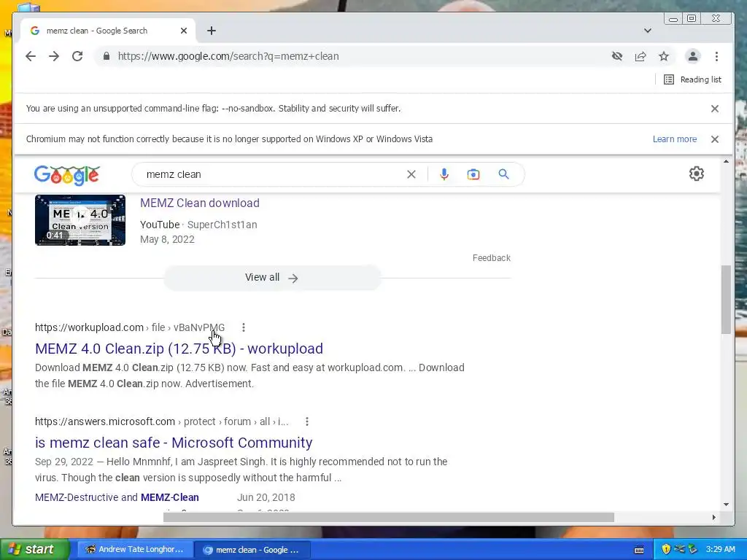Bookmark this page with the star icon
This screenshot has width=747, height=560.
click(x=664, y=56)
